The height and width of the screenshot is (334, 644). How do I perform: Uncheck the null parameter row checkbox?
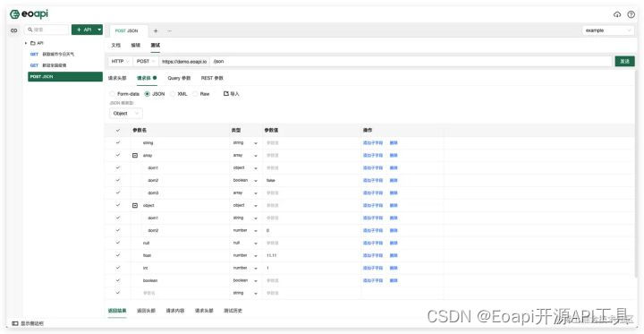tap(118, 243)
